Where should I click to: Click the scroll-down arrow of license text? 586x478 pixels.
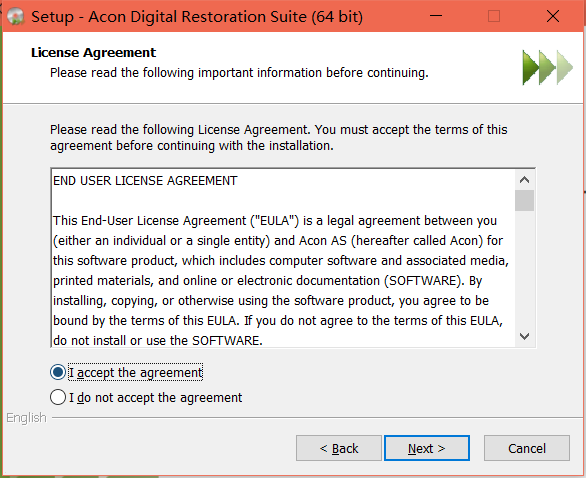coord(524,336)
